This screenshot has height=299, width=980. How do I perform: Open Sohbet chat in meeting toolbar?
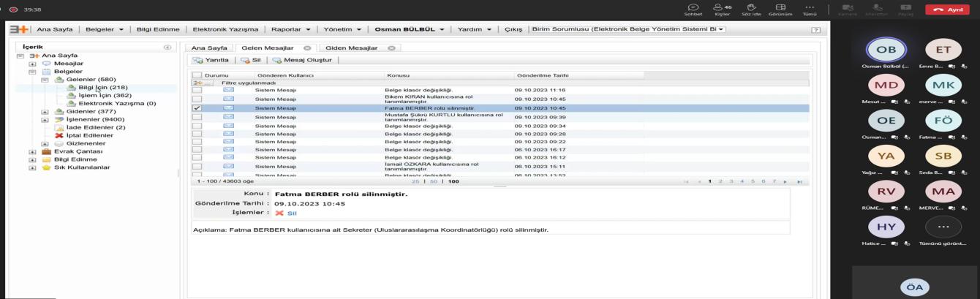692,8
